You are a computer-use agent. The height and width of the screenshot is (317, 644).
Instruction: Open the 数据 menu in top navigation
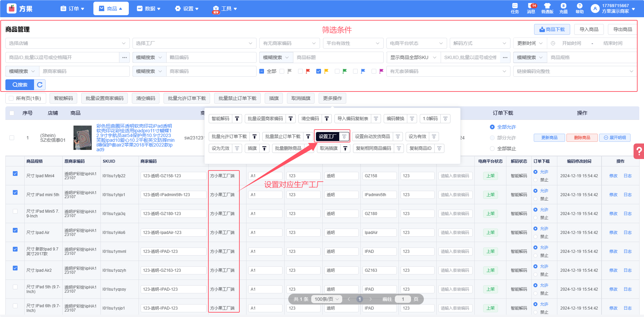[x=149, y=9]
